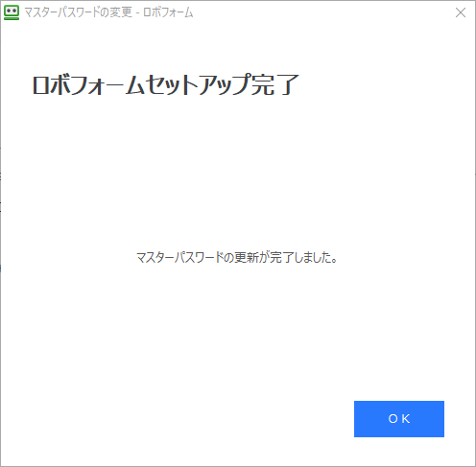The width and height of the screenshot is (476, 467).
Task: Close the ロボフォーム dialog window
Action: [x=461, y=12]
